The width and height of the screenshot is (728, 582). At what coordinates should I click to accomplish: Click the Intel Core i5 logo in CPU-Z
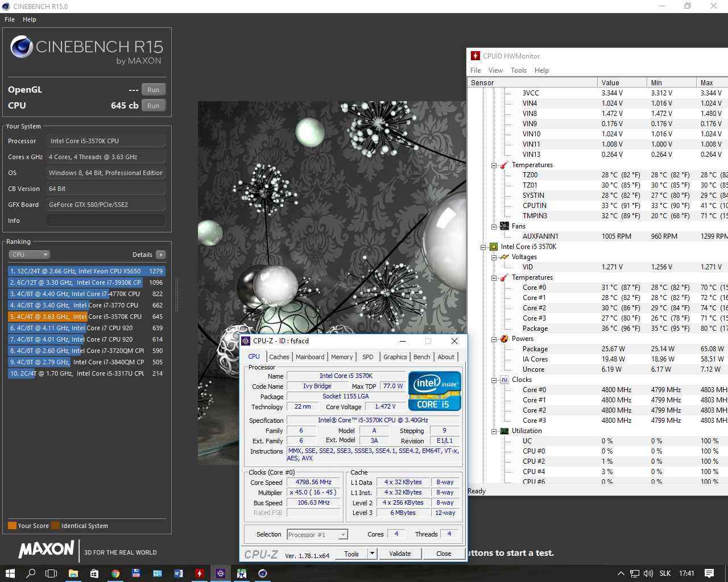pyautogui.click(x=435, y=391)
